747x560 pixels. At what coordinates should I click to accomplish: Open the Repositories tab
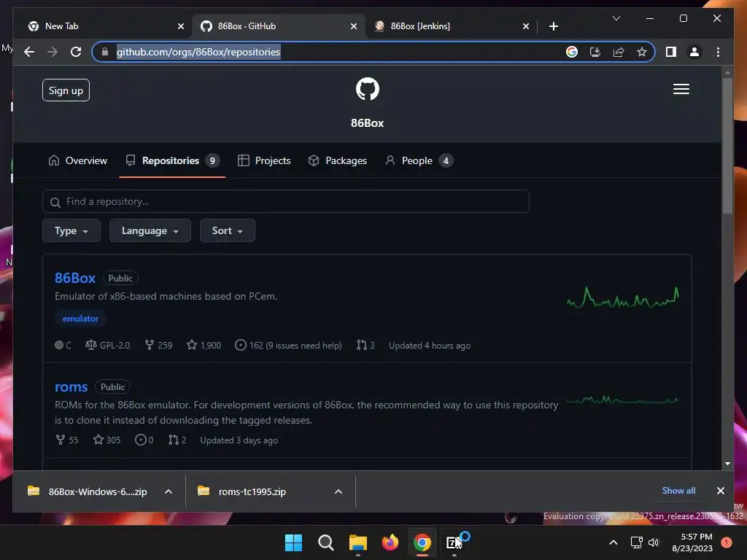click(x=172, y=160)
